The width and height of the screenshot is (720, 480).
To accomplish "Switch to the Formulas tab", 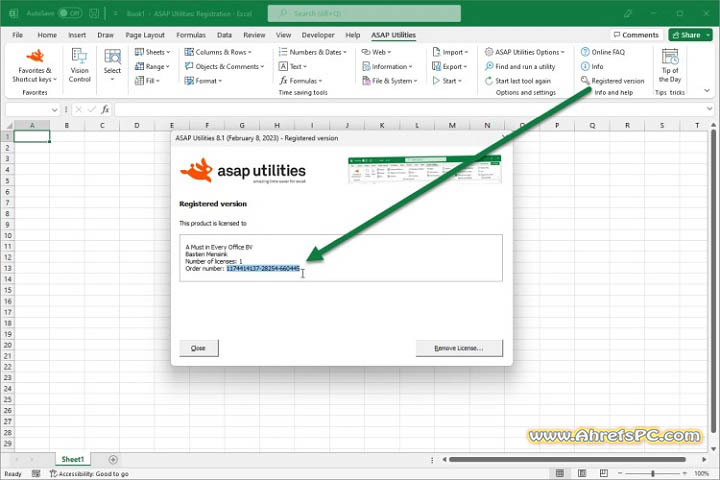I will pos(191,35).
